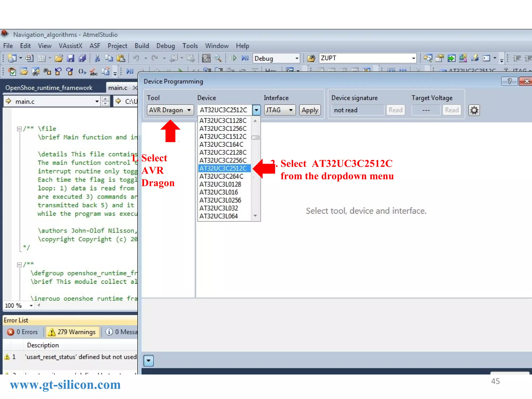The height and width of the screenshot is (399, 532).
Task: Click the Copy icon in toolbar
Action: 109,58
